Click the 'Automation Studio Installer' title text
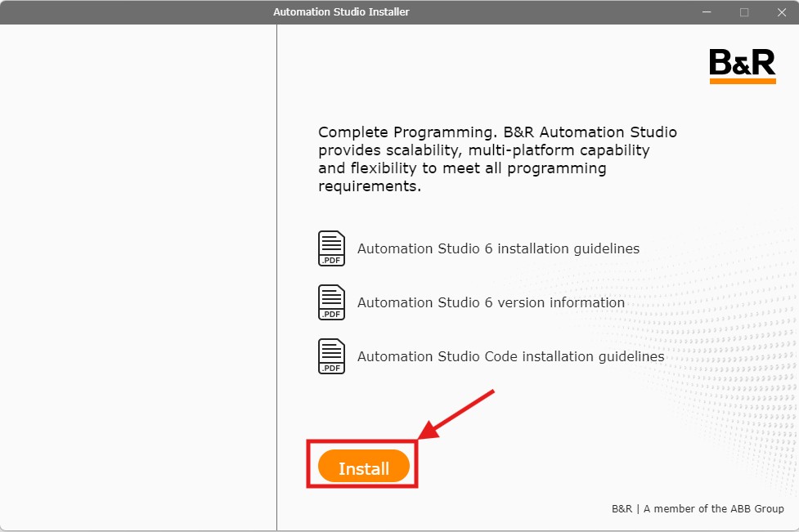This screenshot has height=532, width=799. (341, 11)
